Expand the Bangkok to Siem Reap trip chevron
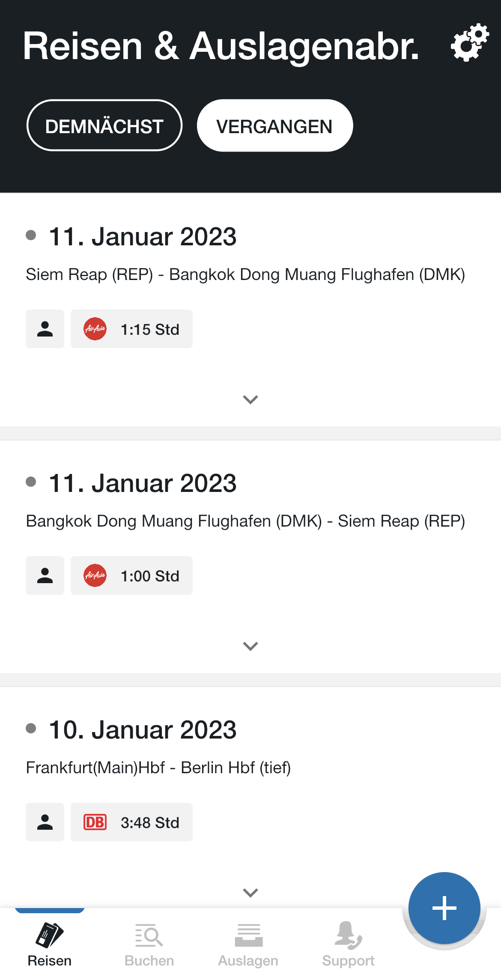501x980 pixels. pos(250,646)
